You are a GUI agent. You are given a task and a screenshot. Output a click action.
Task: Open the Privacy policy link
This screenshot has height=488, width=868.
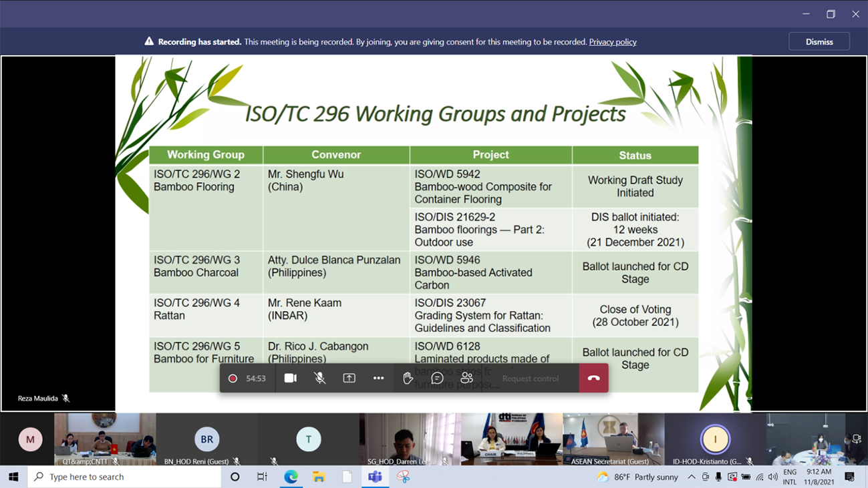(613, 41)
